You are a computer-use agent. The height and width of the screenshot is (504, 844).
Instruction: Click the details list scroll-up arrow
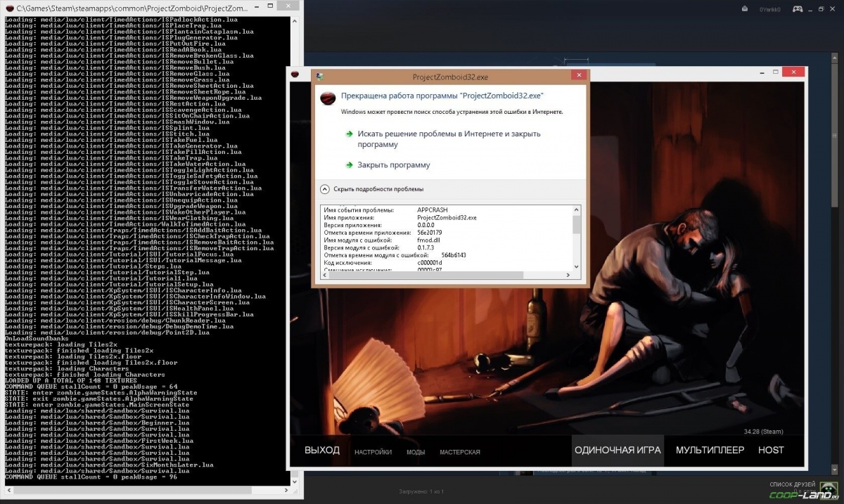point(577,209)
